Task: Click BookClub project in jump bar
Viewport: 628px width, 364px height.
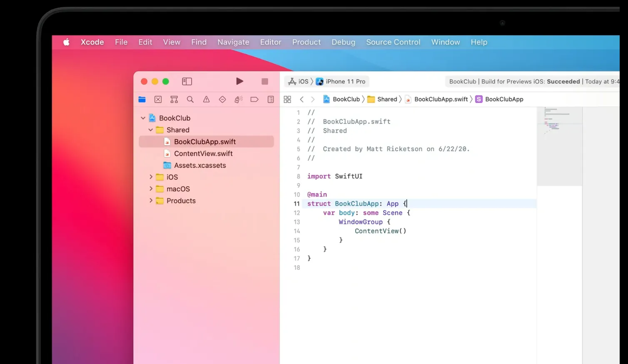Action: (341, 100)
